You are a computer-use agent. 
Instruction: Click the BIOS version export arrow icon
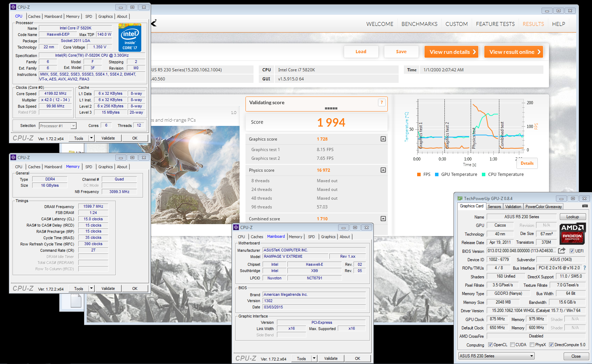(562, 251)
